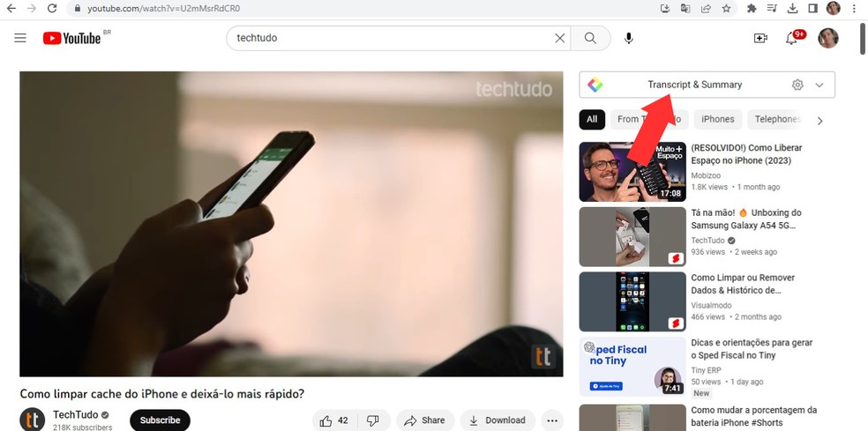Click the Transcript & Summary panel title
Viewport: 868px width, 431px height.
tap(695, 85)
